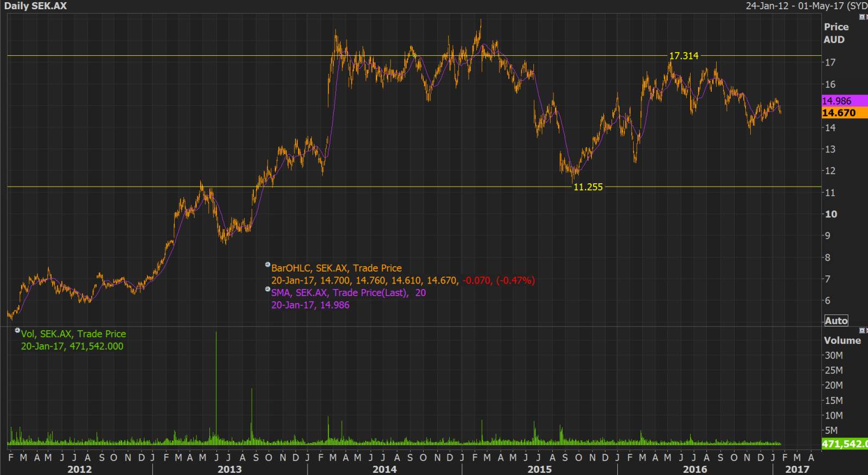This screenshot has width=868, height=475.
Task: Click the 12 price axis tick
Action: pyautogui.click(x=830, y=171)
